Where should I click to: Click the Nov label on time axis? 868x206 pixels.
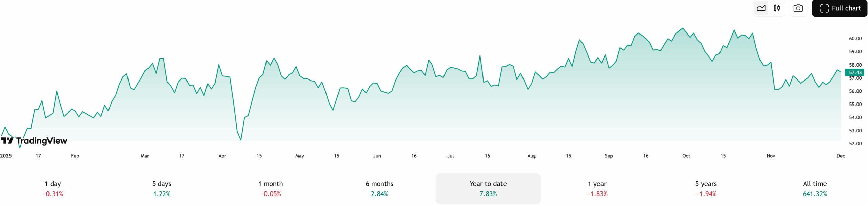[771, 156]
